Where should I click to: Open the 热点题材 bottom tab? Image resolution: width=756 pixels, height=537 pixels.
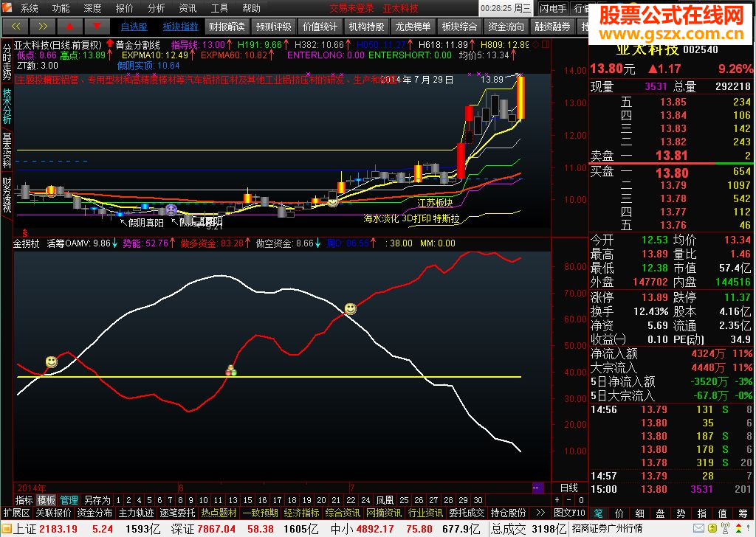tap(219, 513)
